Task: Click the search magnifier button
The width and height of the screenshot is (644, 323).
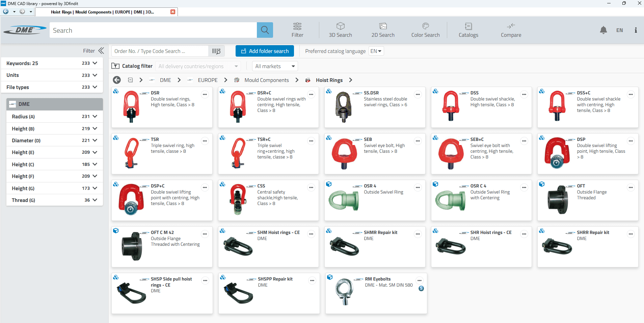Action: pyautogui.click(x=265, y=30)
